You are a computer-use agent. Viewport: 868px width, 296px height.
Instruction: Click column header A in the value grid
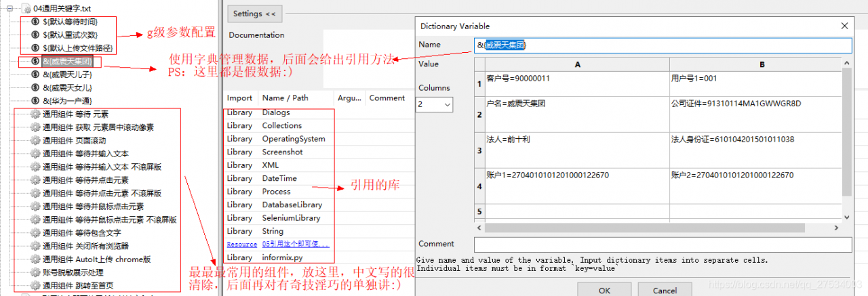[576, 64]
